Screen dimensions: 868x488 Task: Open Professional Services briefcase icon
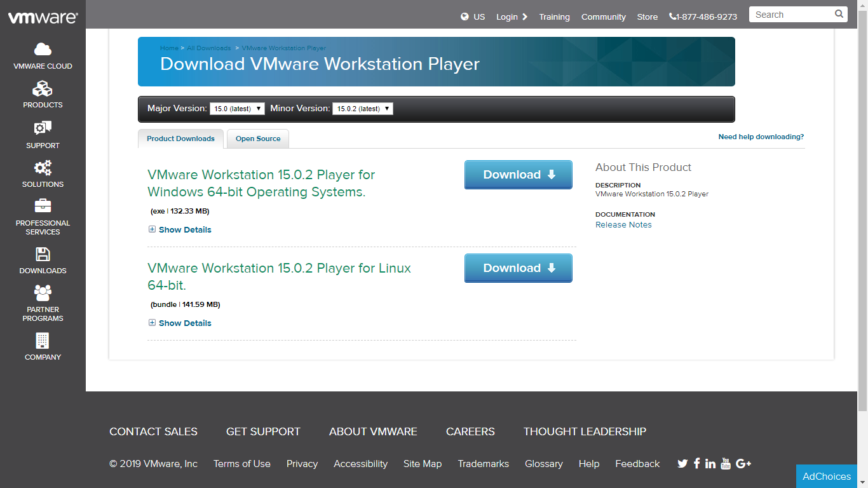[x=43, y=206]
